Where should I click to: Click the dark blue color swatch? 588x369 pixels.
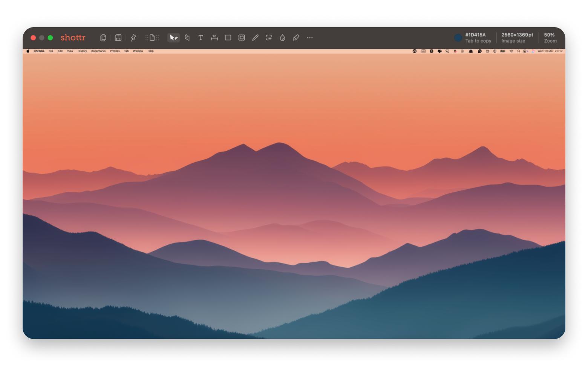coord(458,38)
